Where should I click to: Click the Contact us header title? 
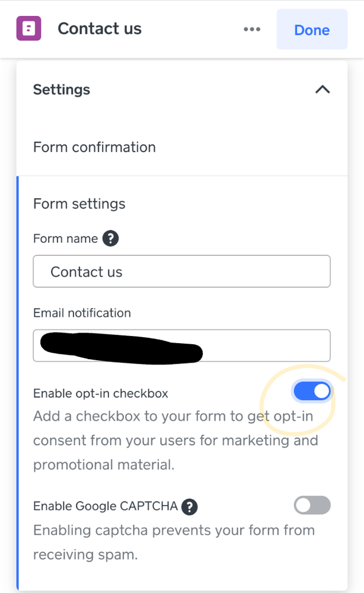point(100,29)
